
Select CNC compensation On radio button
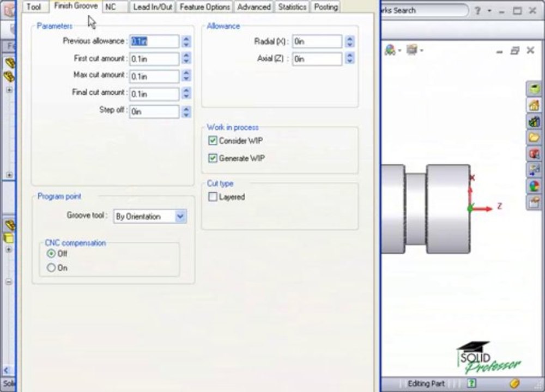(x=51, y=268)
